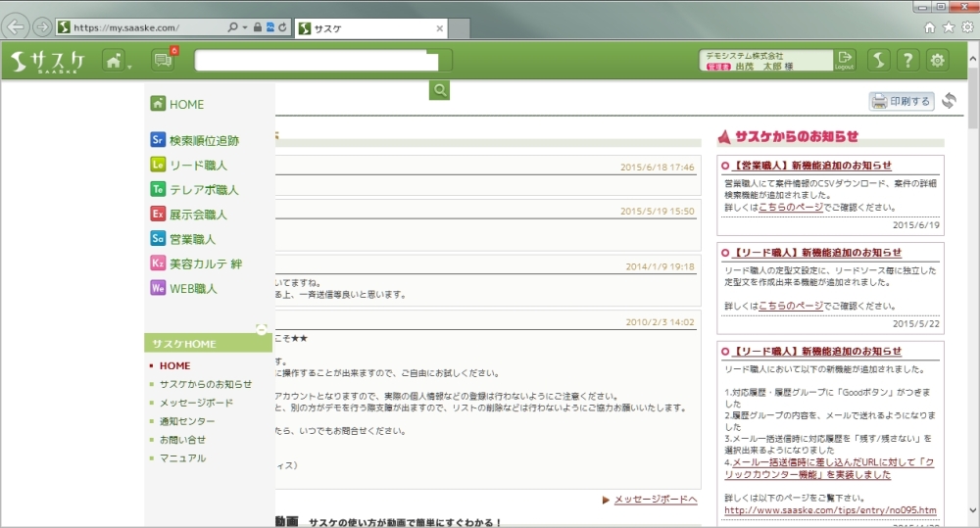Viewport: 980px width, 528px height.
Task: Click the メッセージボードへ link
Action: (655, 500)
